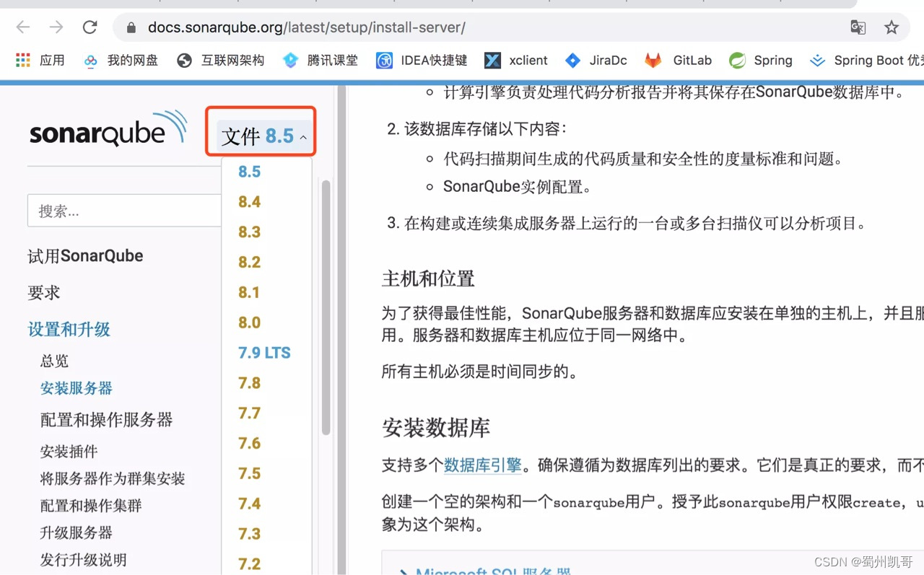
Task: Open the 安装插件 sidebar item
Action: [x=69, y=452]
